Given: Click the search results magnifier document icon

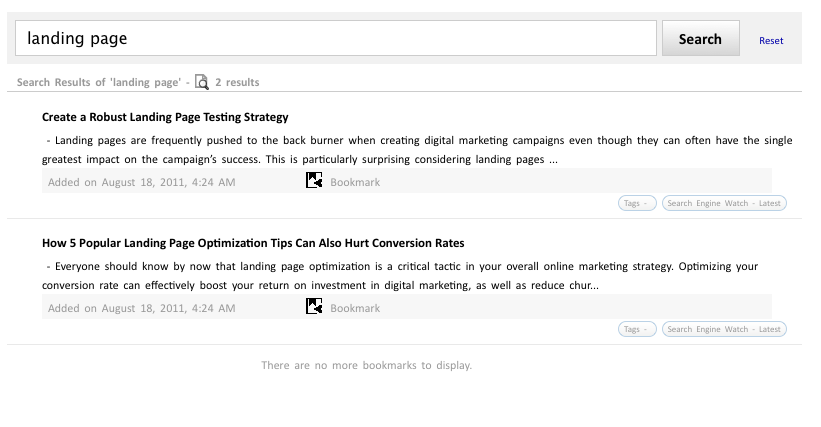Looking at the screenshot, I should (x=202, y=82).
